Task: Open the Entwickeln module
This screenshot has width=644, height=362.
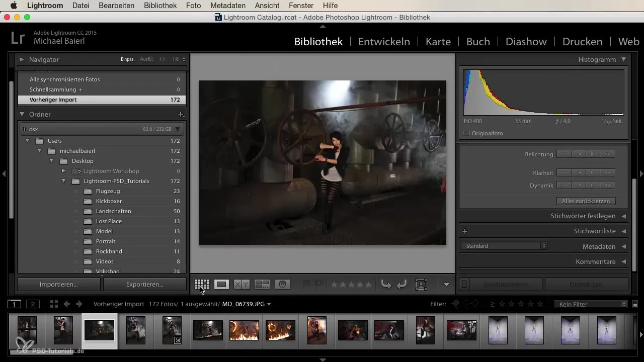Action: 384,42
